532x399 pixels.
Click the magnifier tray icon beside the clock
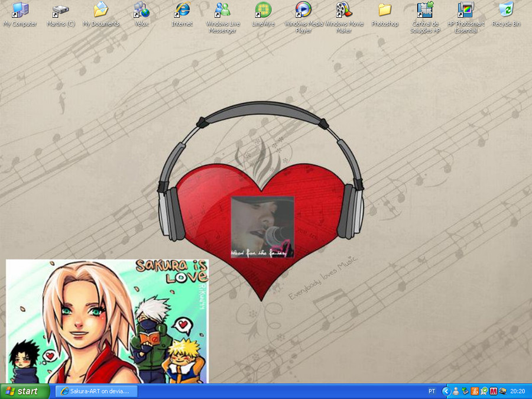[x=502, y=391]
